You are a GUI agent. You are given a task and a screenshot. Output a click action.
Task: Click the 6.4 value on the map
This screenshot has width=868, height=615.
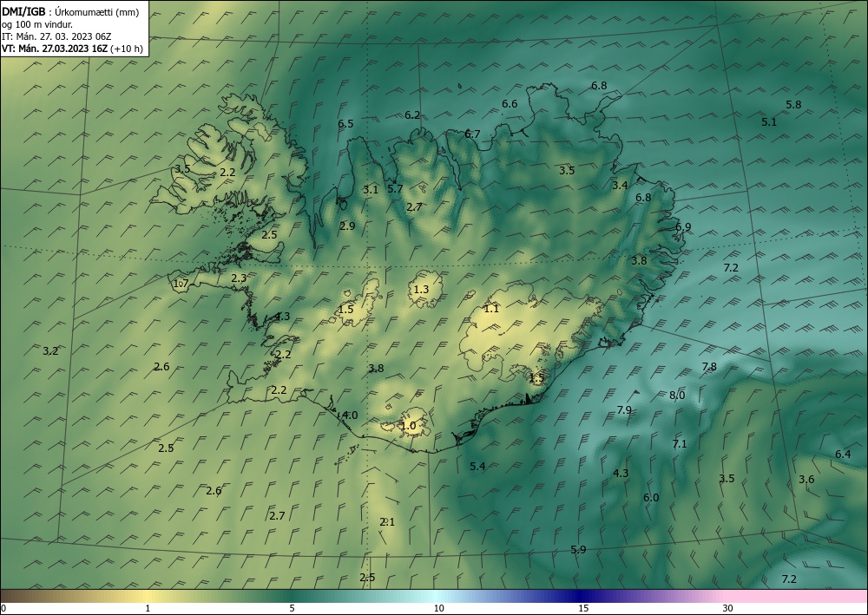tap(843, 454)
